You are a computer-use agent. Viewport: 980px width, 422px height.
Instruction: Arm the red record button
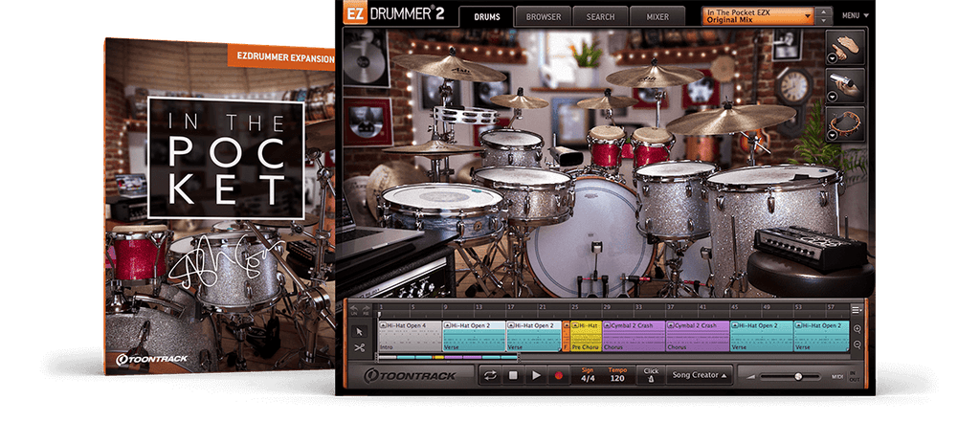point(558,376)
